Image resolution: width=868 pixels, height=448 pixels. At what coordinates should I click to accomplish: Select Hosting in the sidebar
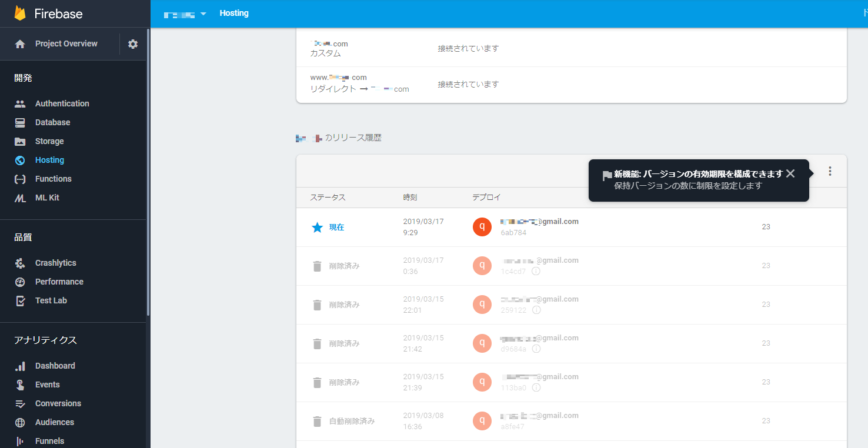tap(49, 160)
